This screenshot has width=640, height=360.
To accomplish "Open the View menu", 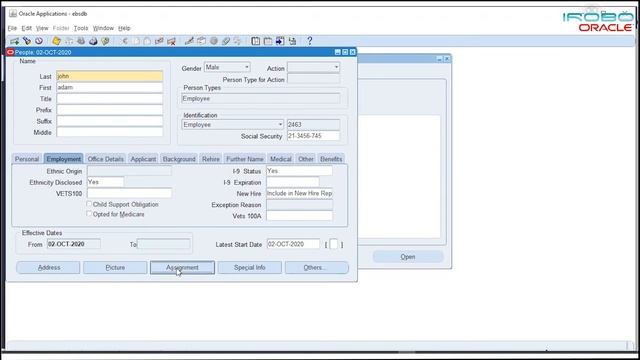I will tap(42, 28).
